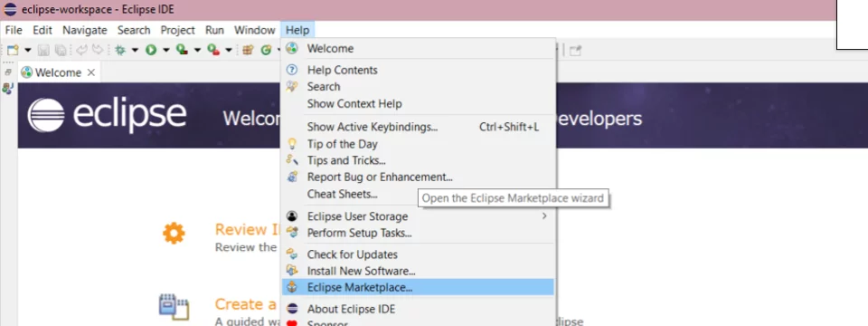Choose About Eclipse IDE

[x=418, y=309]
